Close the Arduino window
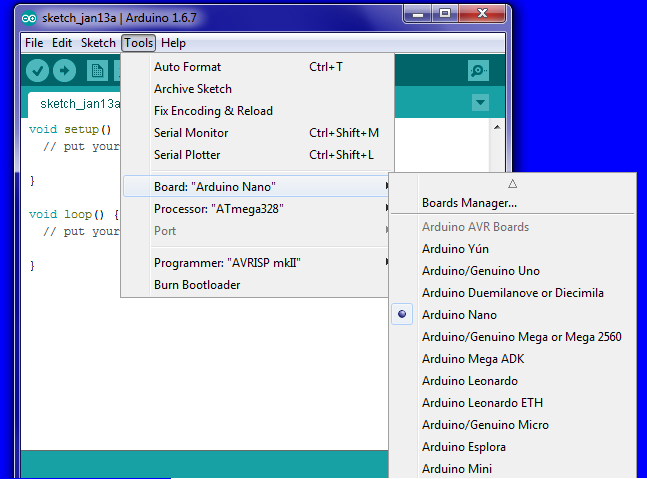This screenshot has width=647, height=479. [x=482, y=14]
